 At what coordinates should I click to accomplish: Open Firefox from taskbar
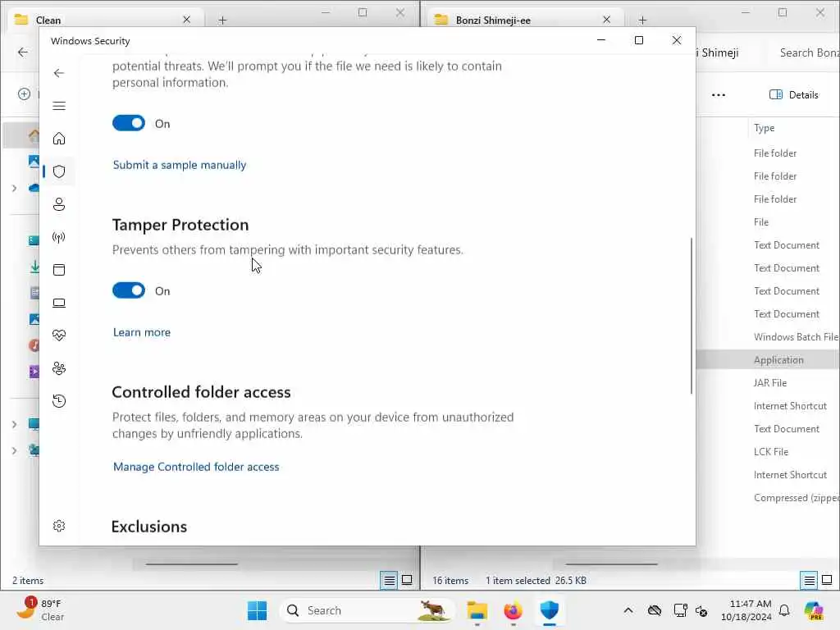pyautogui.click(x=514, y=610)
